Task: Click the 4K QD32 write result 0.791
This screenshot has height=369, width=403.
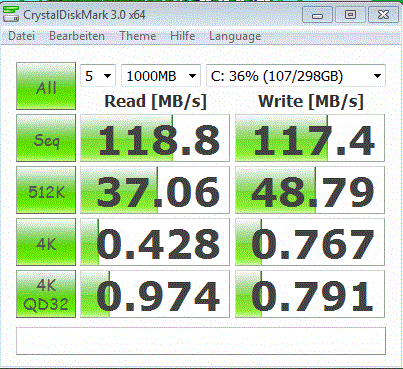Action: (310, 294)
